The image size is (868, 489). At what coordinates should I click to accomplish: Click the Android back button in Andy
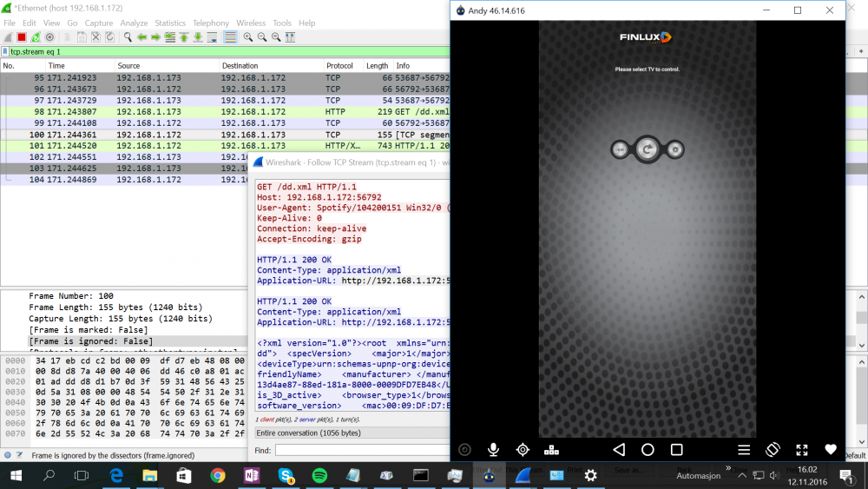619,450
